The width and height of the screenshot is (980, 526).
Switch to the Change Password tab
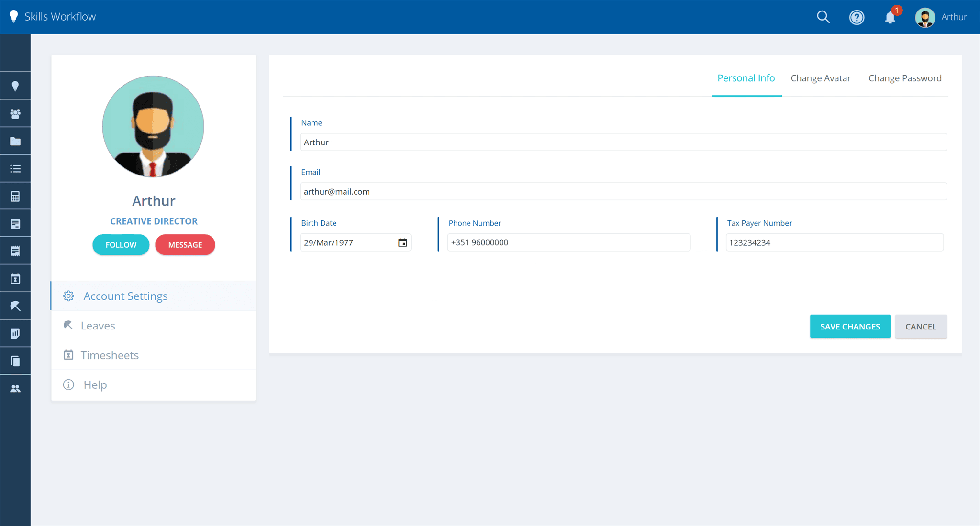pos(904,78)
